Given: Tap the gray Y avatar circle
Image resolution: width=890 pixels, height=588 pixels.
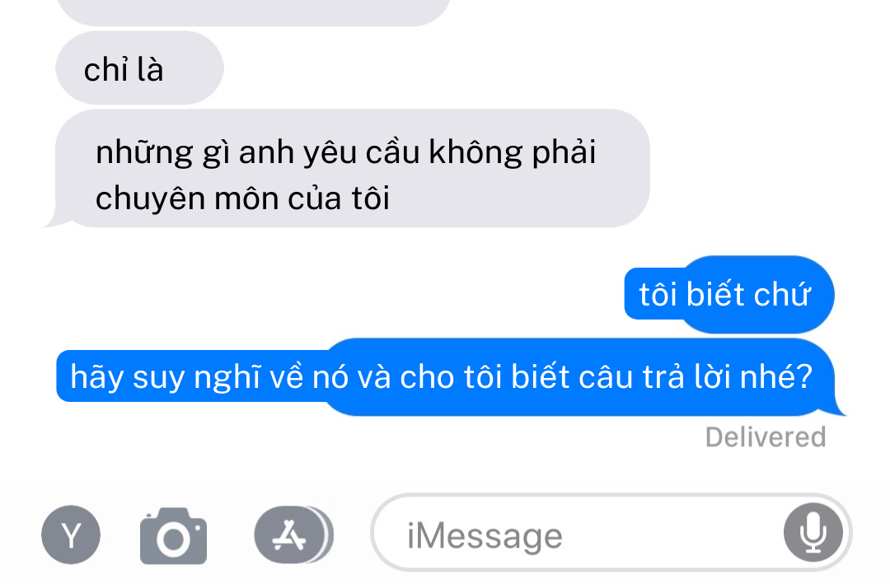Looking at the screenshot, I should pyautogui.click(x=71, y=534).
